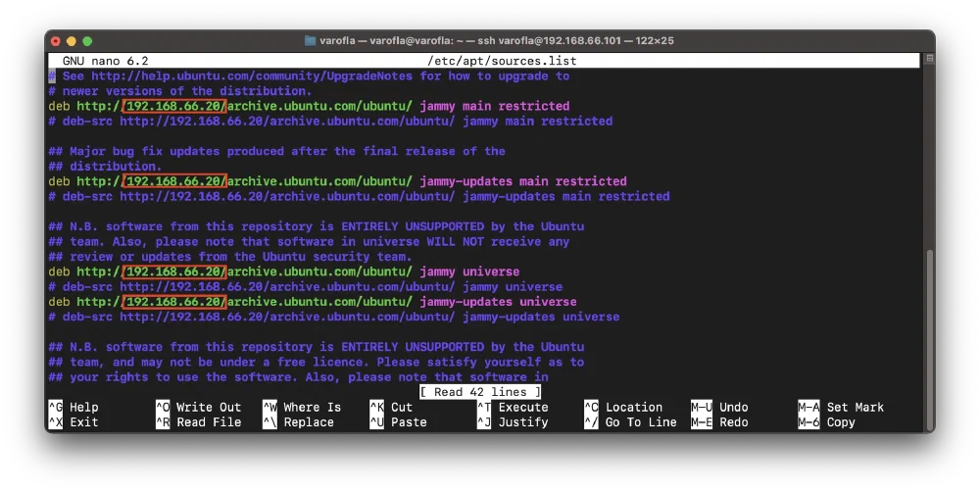Click the 'Read 42 lines' status message
The image size is (980, 492).
click(479, 392)
